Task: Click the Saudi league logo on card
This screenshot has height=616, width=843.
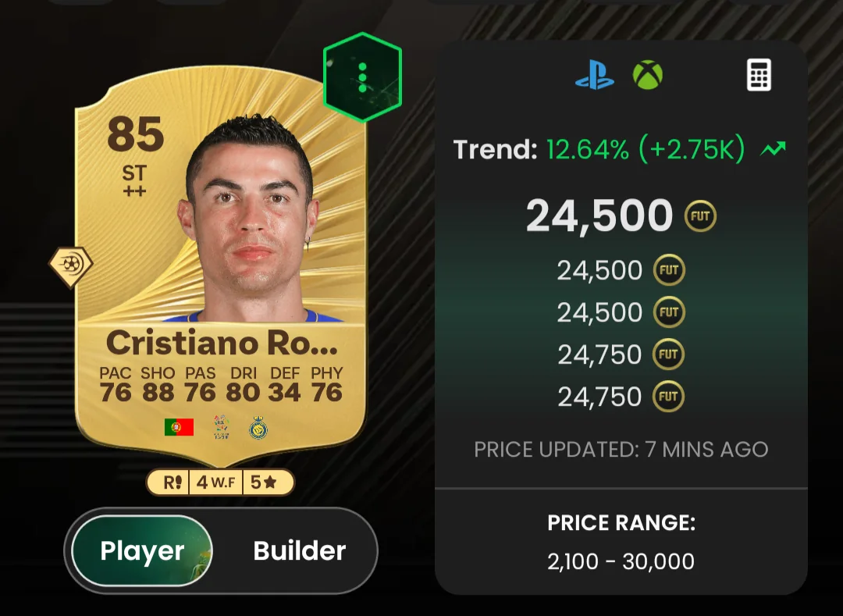Action: [x=221, y=427]
